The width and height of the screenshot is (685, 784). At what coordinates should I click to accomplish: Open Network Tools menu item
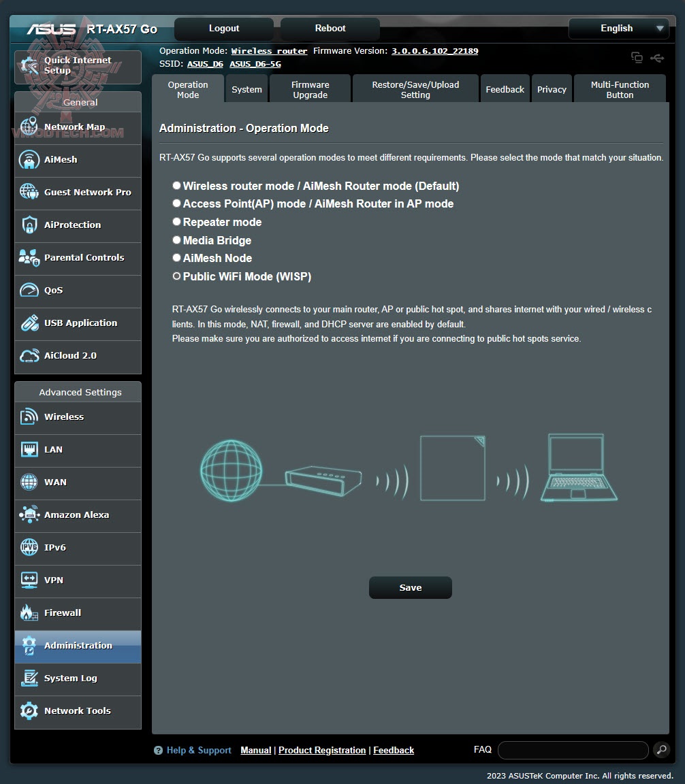click(x=78, y=711)
